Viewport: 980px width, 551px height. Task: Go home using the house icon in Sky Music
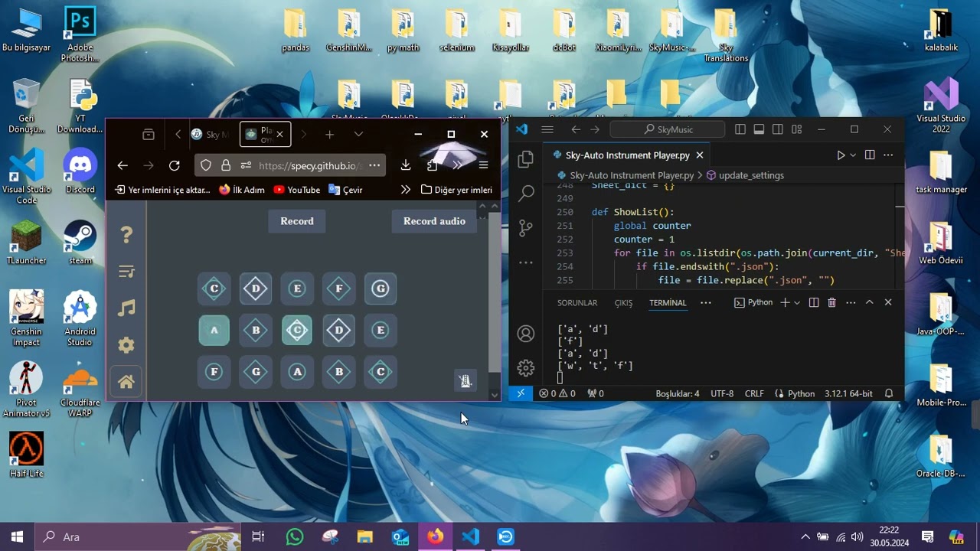(x=126, y=380)
